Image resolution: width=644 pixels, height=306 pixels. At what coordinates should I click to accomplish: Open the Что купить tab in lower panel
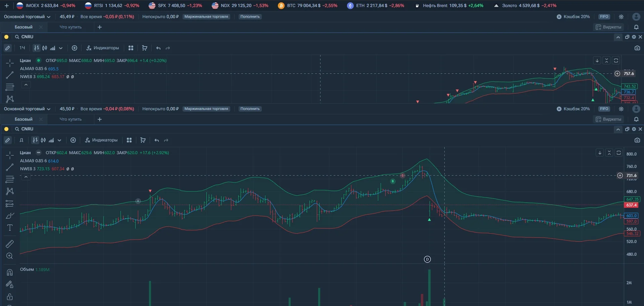70,119
